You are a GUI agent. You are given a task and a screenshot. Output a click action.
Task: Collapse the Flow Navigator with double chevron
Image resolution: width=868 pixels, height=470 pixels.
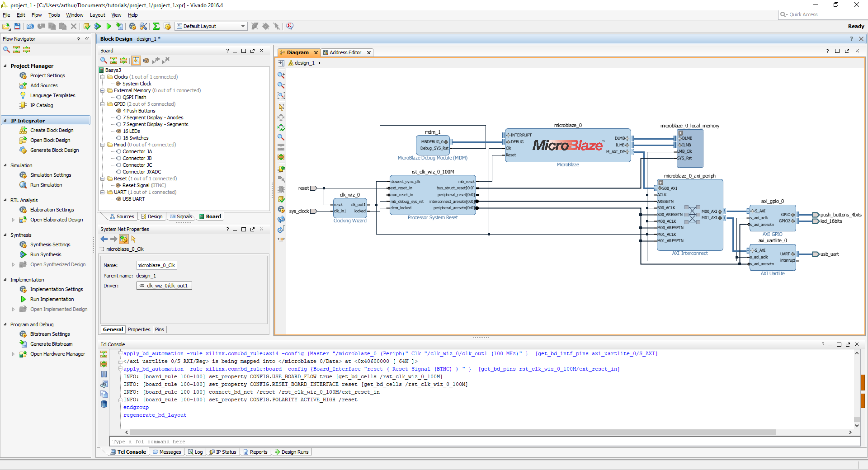pyautogui.click(x=87, y=39)
